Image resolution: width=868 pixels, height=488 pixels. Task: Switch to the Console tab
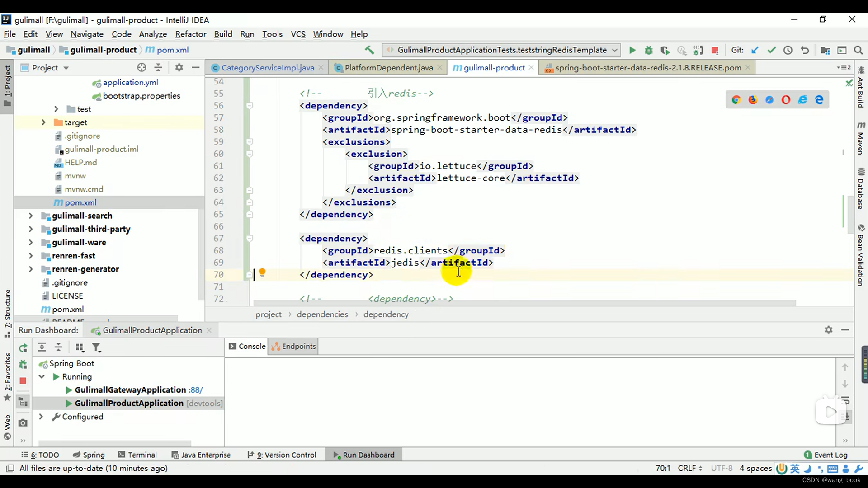pos(251,346)
